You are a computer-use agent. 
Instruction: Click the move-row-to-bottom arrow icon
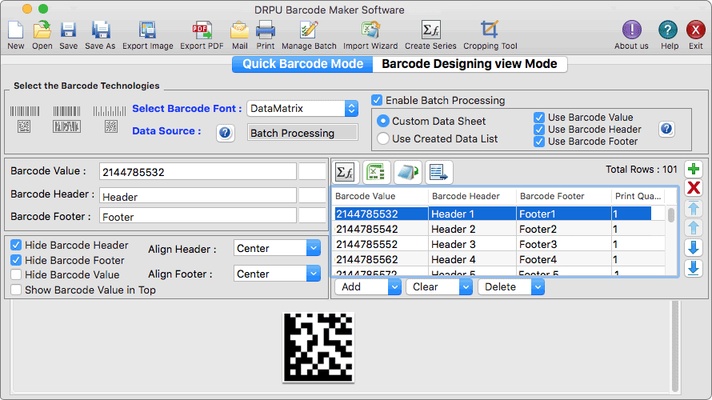[693, 268]
